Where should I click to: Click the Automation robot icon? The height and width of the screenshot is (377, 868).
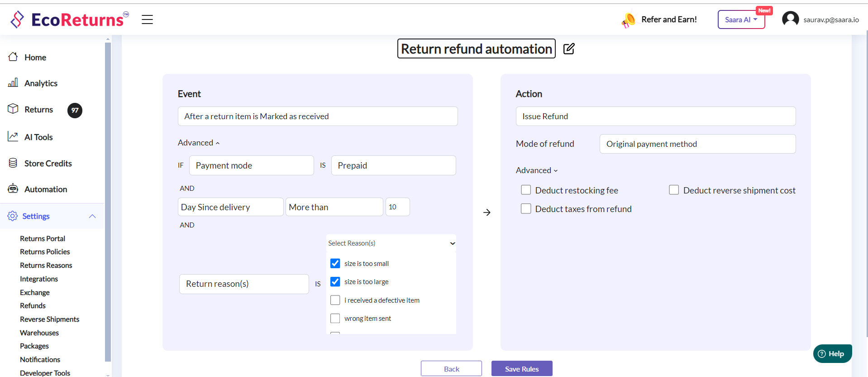pos(13,189)
